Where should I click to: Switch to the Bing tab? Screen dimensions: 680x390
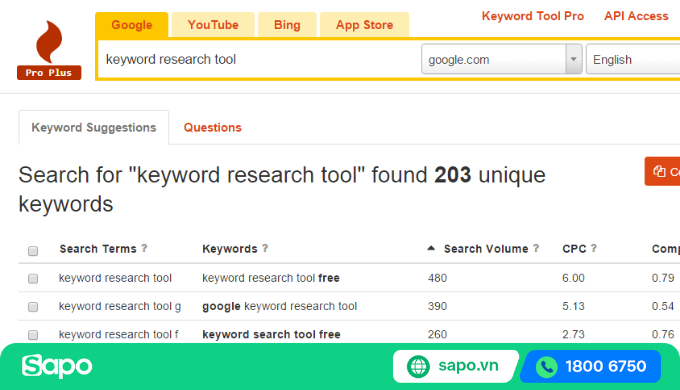coord(287,25)
